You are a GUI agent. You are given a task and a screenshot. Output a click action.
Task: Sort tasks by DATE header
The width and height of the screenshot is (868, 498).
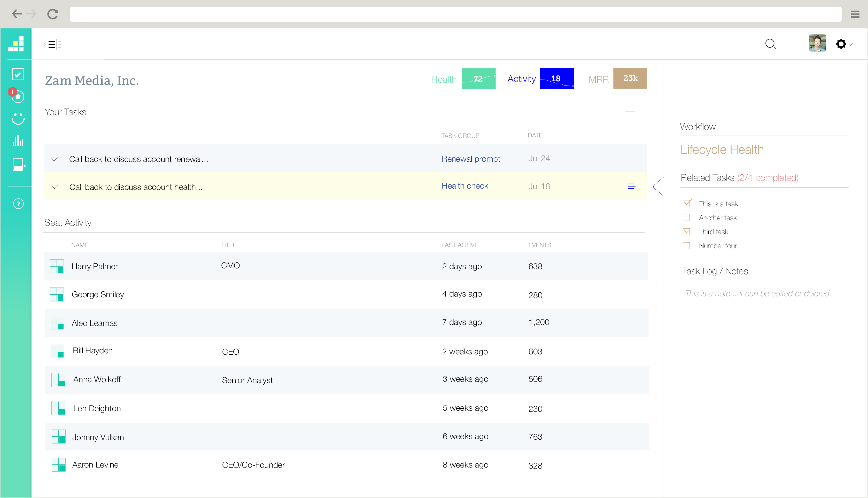[x=535, y=135]
